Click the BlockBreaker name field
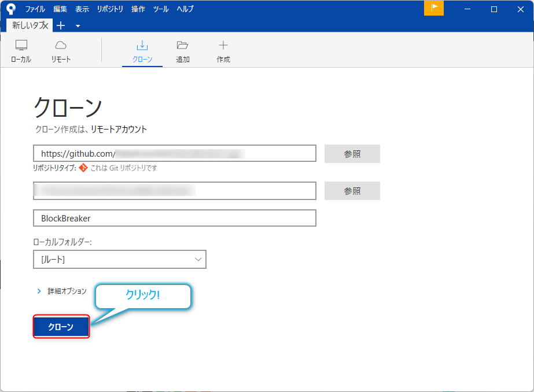 tap(175, 218)
